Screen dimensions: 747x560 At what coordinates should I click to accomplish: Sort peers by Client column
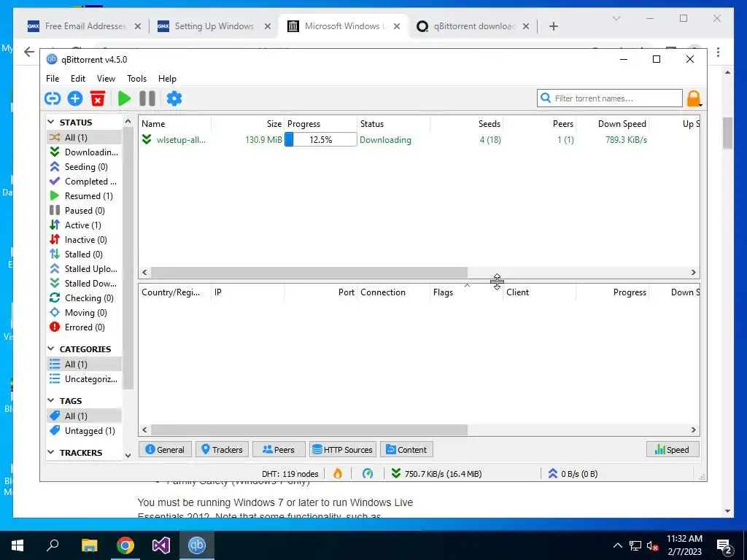[539, 292]
